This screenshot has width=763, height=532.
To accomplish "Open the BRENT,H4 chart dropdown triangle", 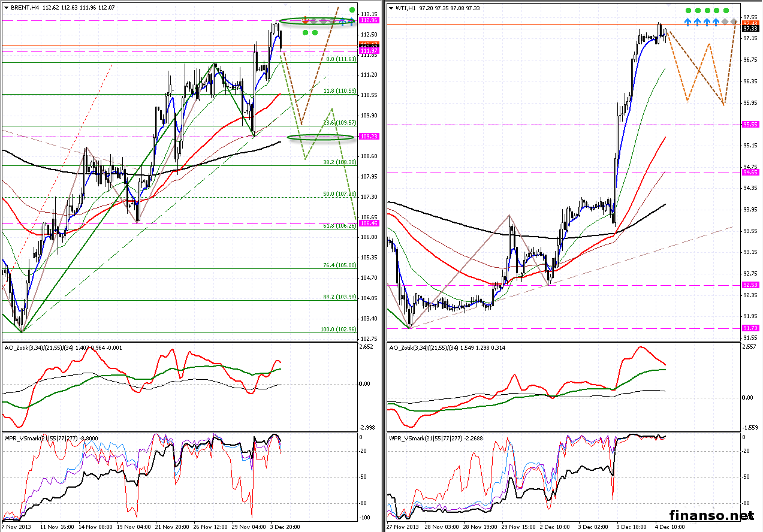I will point(6,8).
